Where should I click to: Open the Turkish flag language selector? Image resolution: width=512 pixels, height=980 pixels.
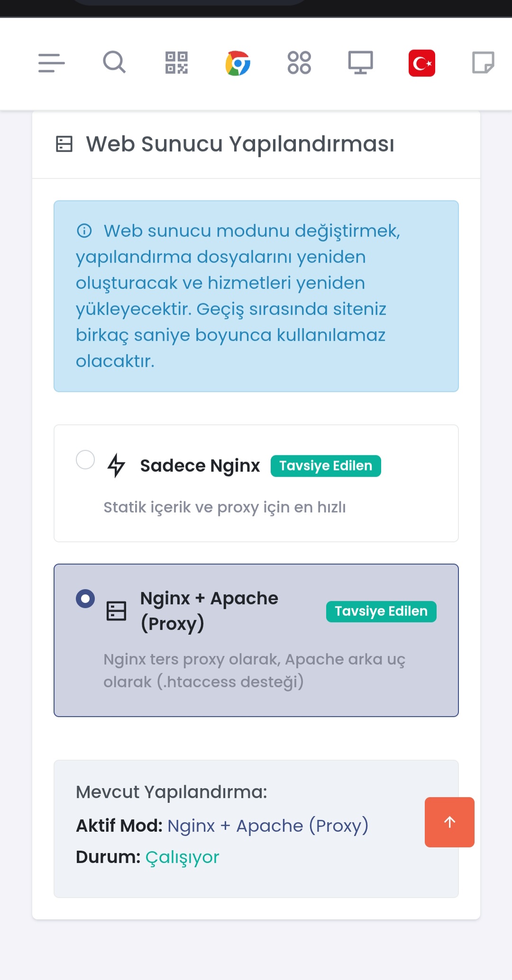422,63
